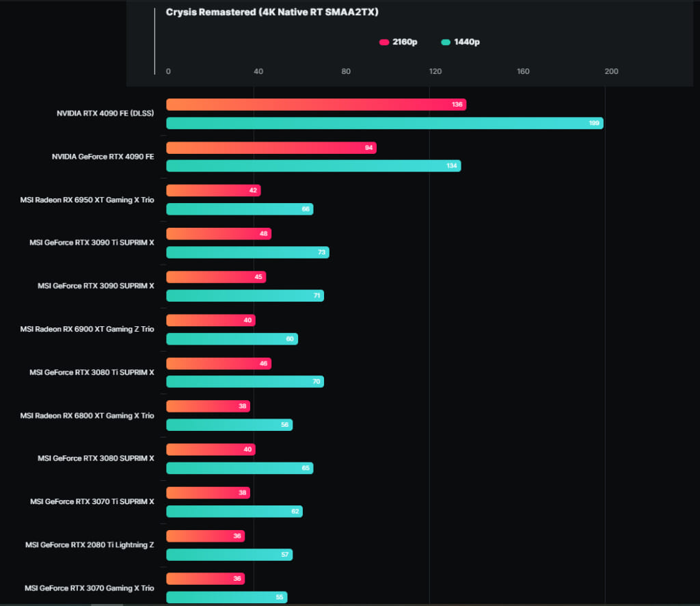Click the MSI GeForce RTX 3090 SUPRIM X label
The height and width of the screenshot is (606, 700).
point(96,286)
